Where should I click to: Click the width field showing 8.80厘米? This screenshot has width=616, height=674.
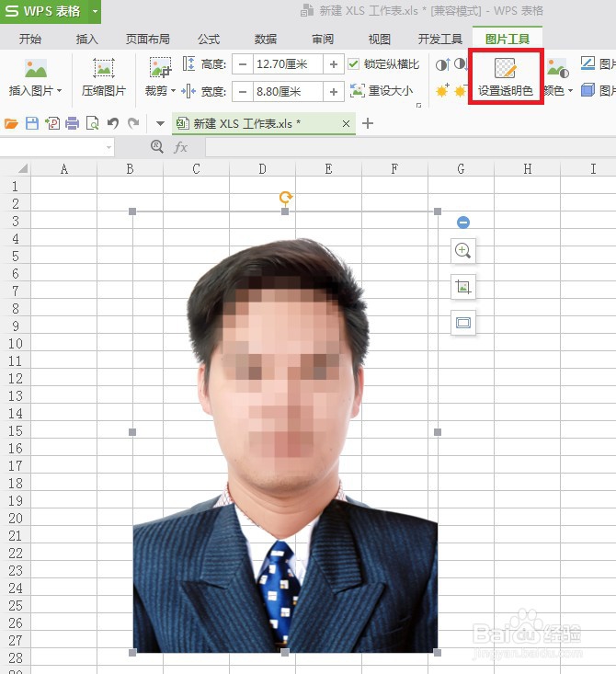pos(288,92)
